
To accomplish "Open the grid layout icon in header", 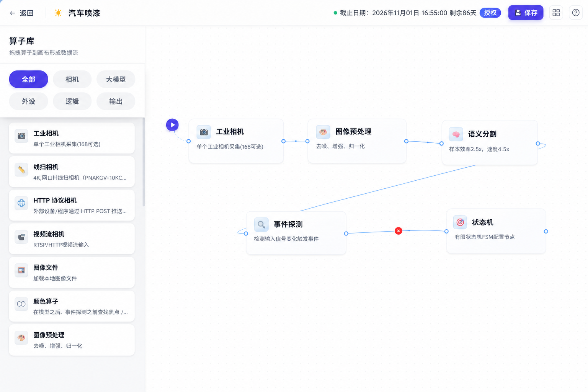I will tap(556, 13).
